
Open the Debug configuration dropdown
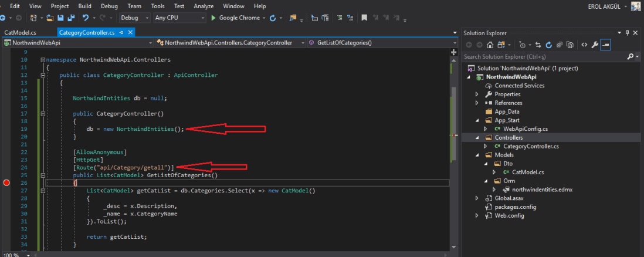click(x=133, y=18)
